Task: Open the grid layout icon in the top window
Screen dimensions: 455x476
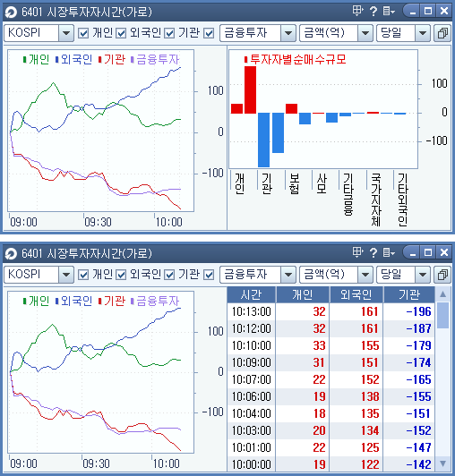Action: (x=357, y=12)
